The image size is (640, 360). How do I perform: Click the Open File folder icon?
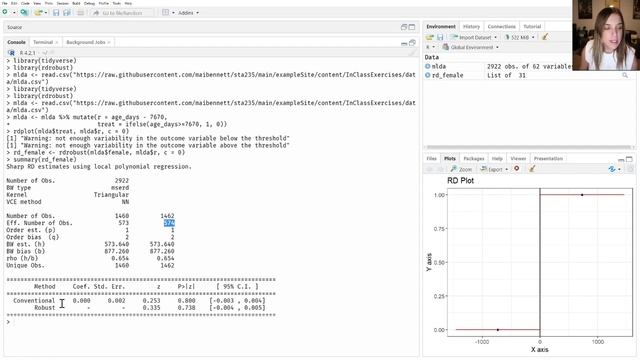[x=38, y=13]
